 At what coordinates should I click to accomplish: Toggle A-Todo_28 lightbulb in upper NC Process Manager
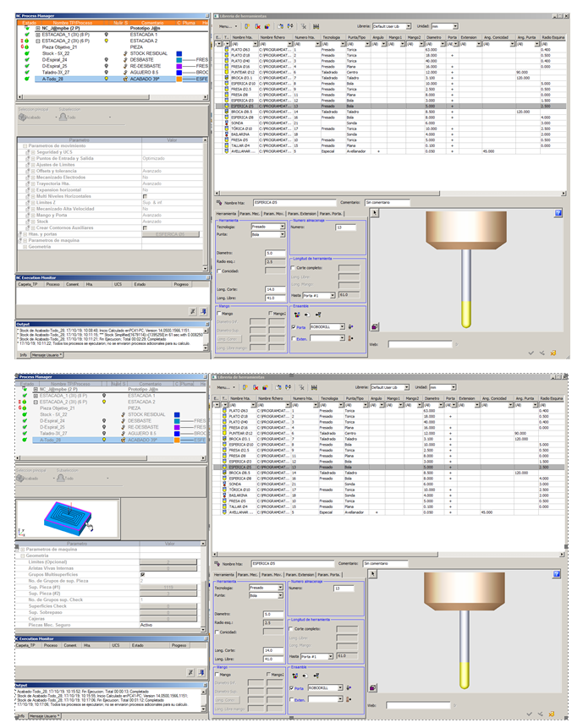point(106,79)
